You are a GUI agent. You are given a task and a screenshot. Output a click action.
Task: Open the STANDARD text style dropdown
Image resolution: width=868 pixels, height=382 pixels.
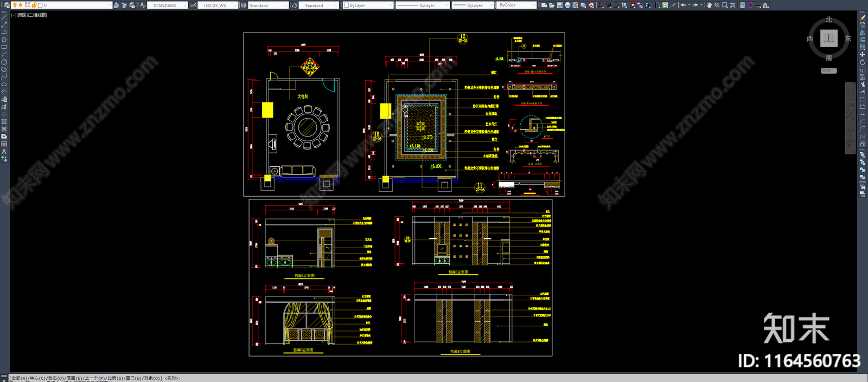(184, 5)
